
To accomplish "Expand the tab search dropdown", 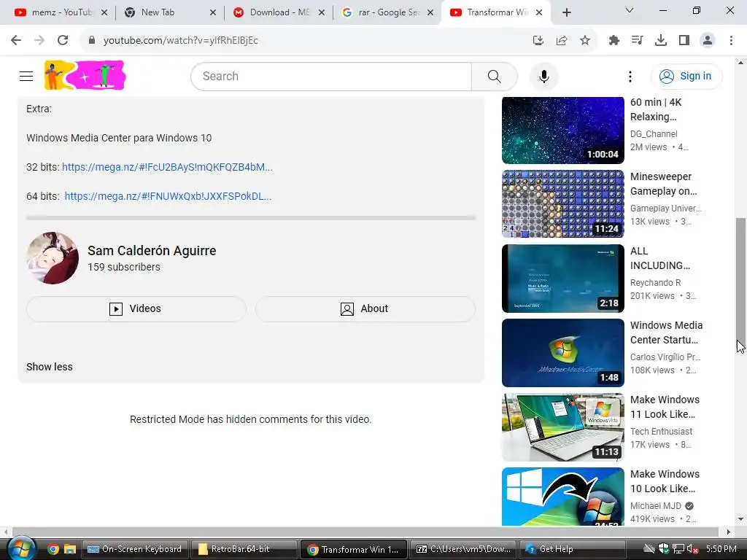I will [630, 10].
